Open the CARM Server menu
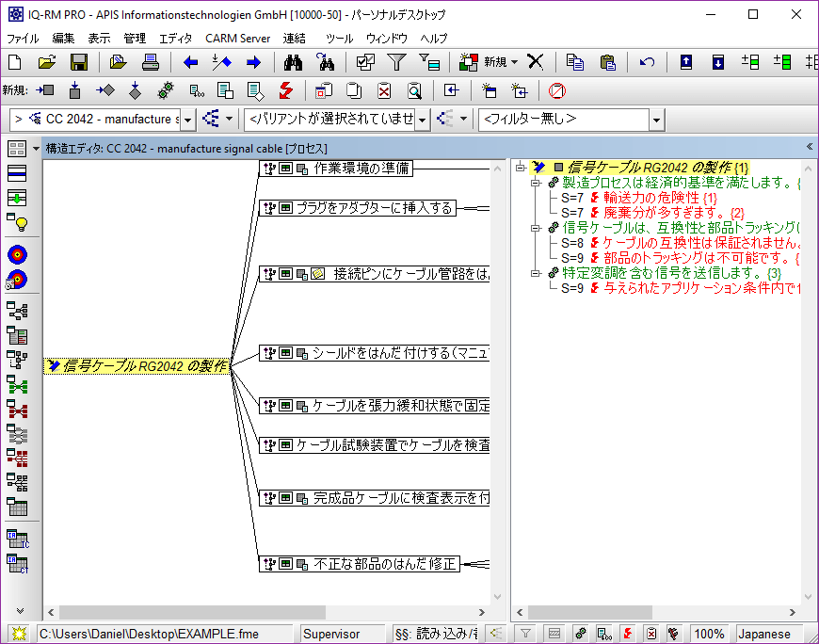 pos(237,38)
